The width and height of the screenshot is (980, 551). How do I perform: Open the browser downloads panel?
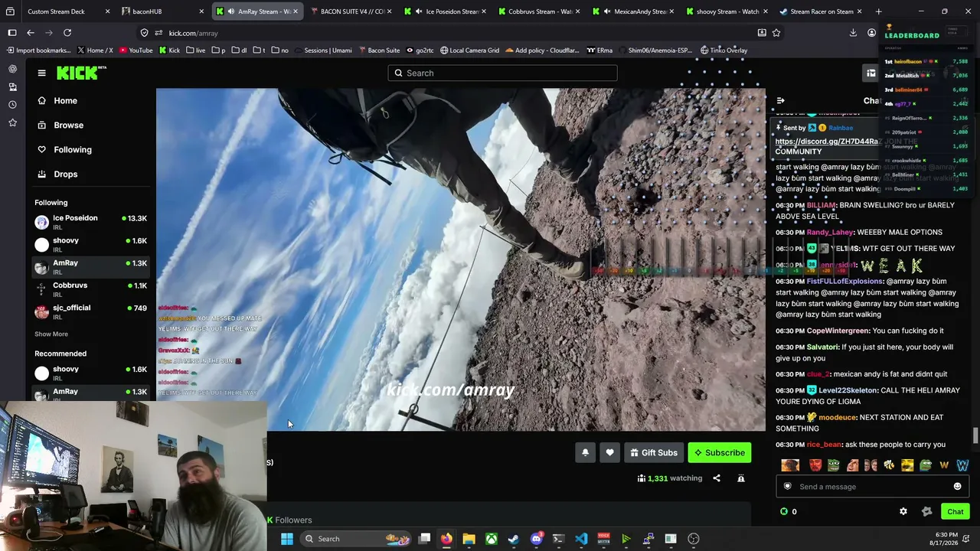click(x=853, y=33)
